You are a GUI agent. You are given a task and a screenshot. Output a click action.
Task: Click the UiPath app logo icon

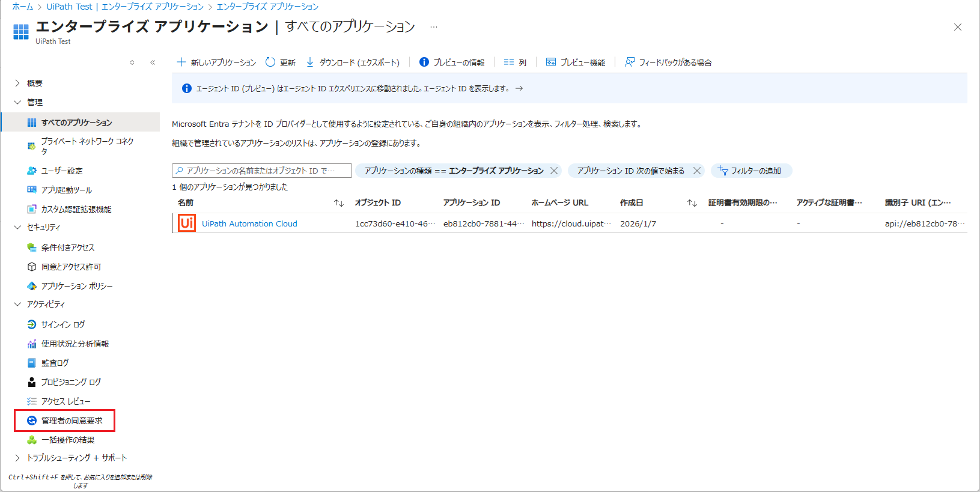187,223
